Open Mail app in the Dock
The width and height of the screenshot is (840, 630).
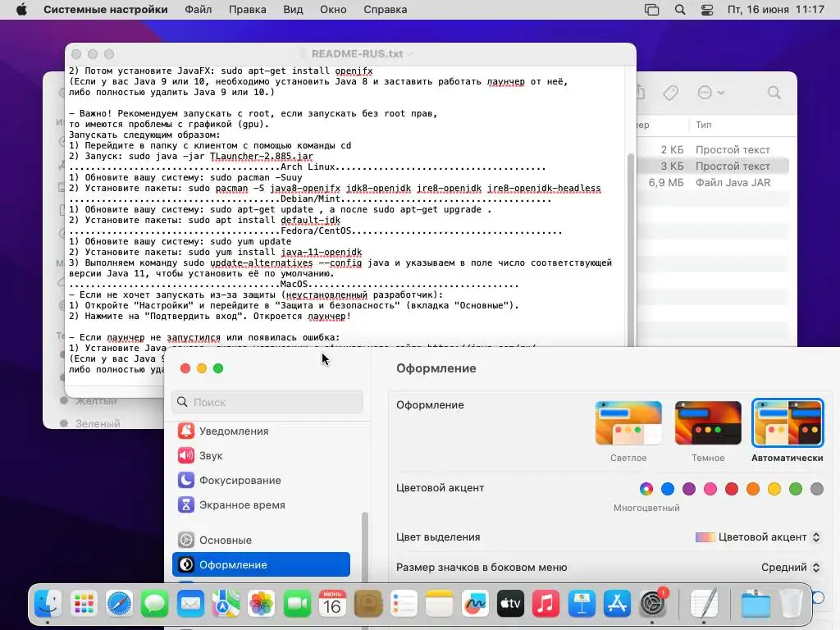pyautogui.click(x=190, y=604)
